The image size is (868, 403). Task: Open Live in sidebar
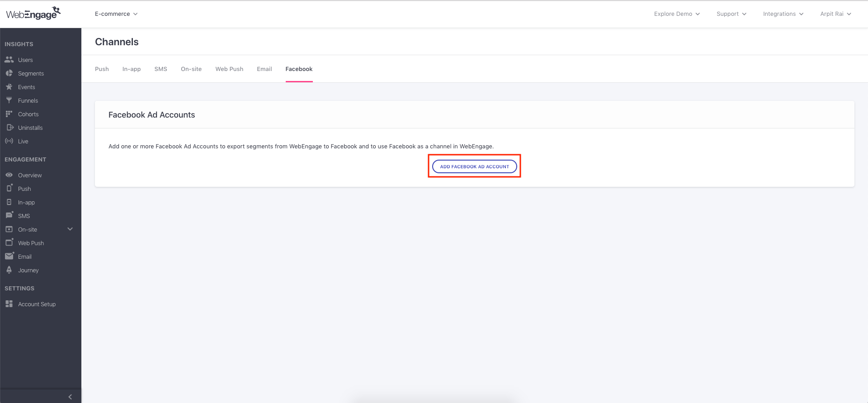pos(23,141)
